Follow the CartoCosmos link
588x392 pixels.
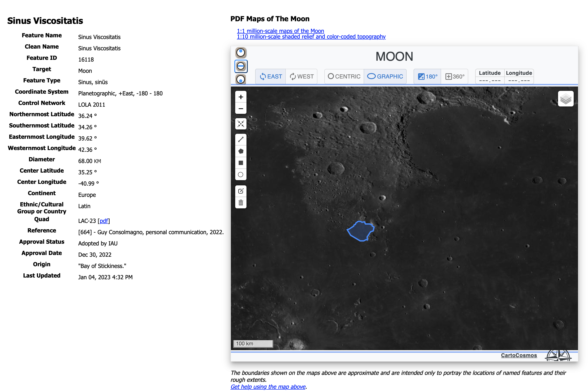pyautogui.click(x=519, y=355)
